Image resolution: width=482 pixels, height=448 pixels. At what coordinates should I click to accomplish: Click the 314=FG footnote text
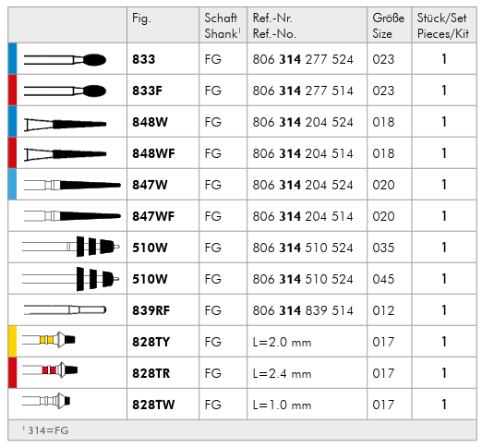pyautogui.click(x=45, y=430)
